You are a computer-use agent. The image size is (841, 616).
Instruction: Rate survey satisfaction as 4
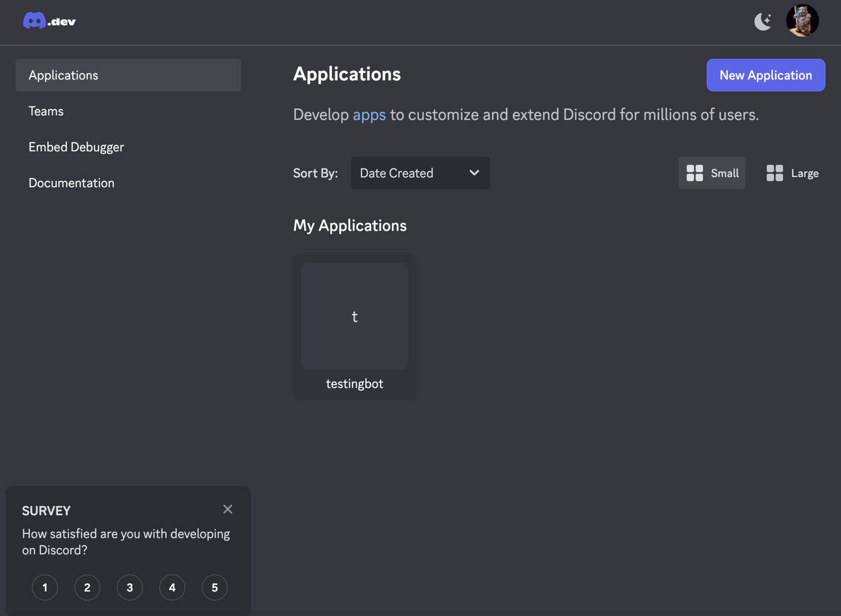coord(172,587)
